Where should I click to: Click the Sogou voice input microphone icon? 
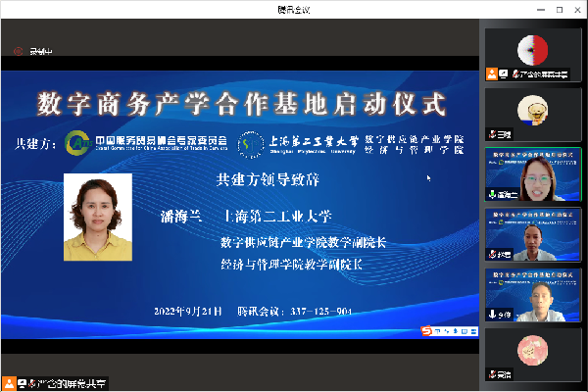point(456,331)
